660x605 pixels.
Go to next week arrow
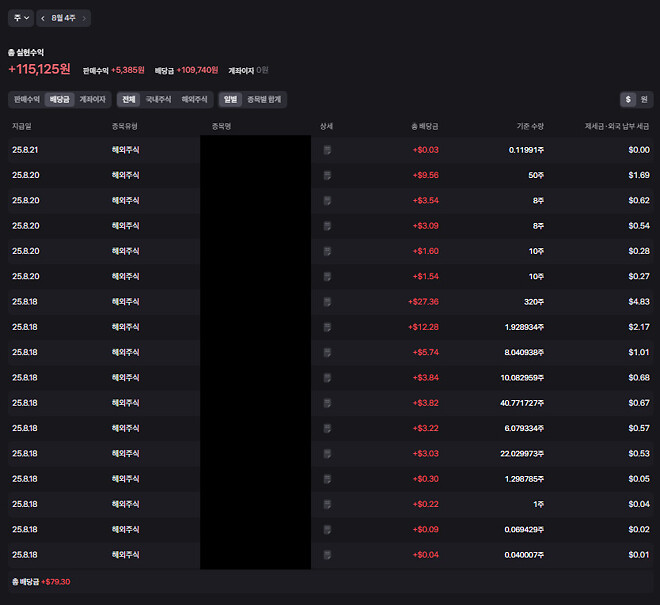[84, 18]
